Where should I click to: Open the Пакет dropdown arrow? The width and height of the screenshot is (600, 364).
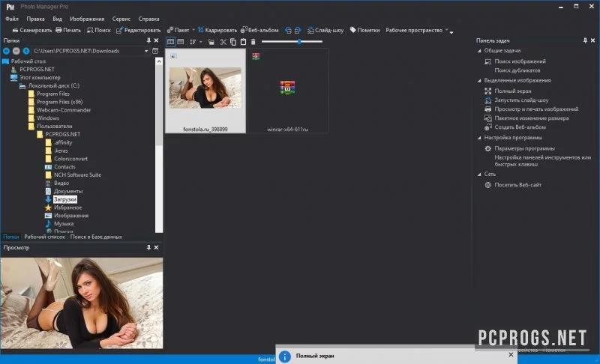coord(193,30)
